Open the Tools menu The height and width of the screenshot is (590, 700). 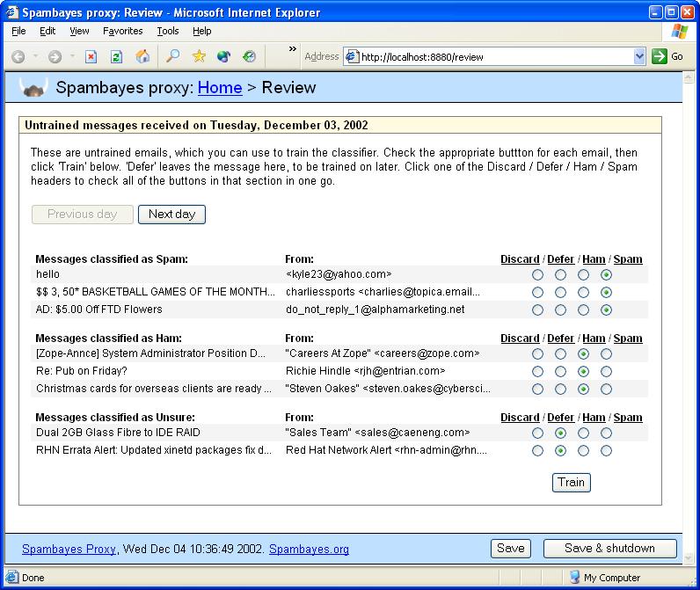(167, 31)
